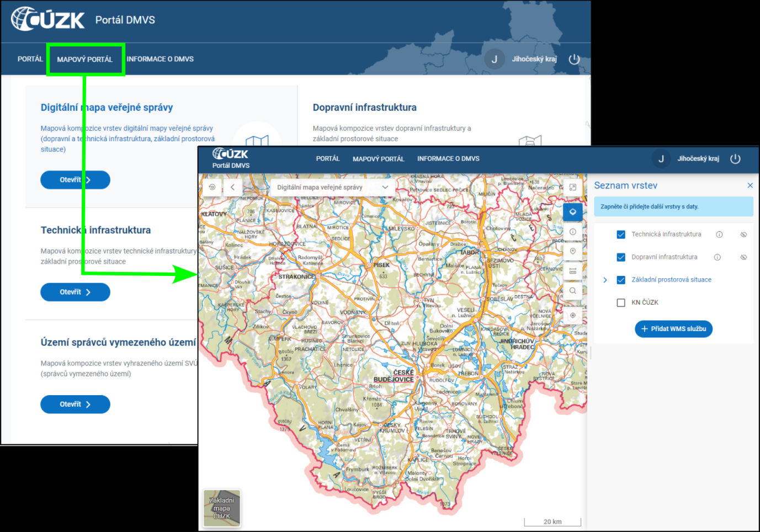Click the map history reset icon
Image resolution: width=760 pixels, height=532 pixels.
[212, 188]
